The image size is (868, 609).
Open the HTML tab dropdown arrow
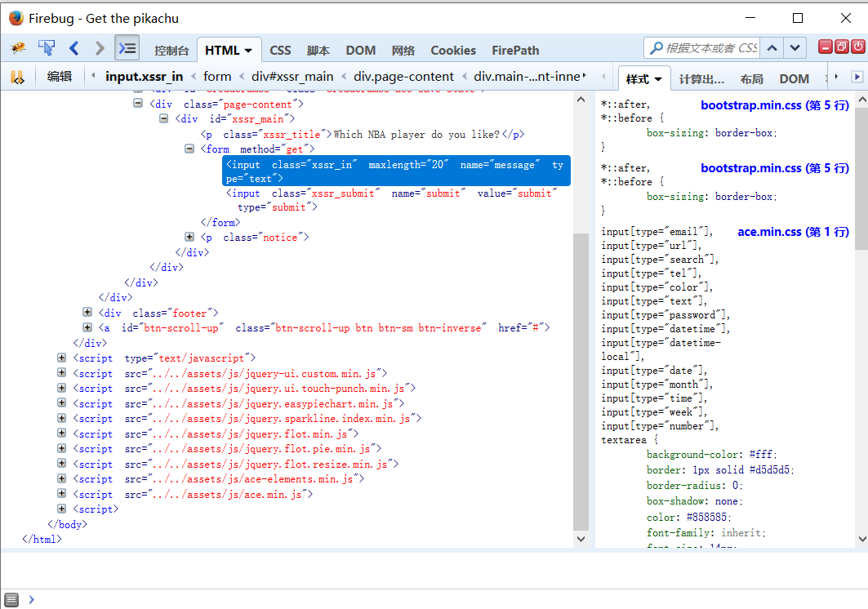(248, 51)
